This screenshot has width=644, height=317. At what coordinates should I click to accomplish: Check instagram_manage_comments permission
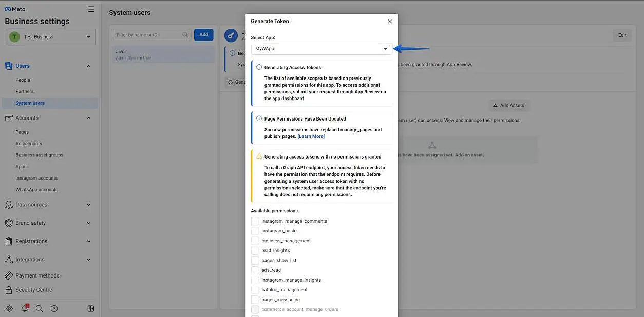pyautogui.click(x=255, y=221)
